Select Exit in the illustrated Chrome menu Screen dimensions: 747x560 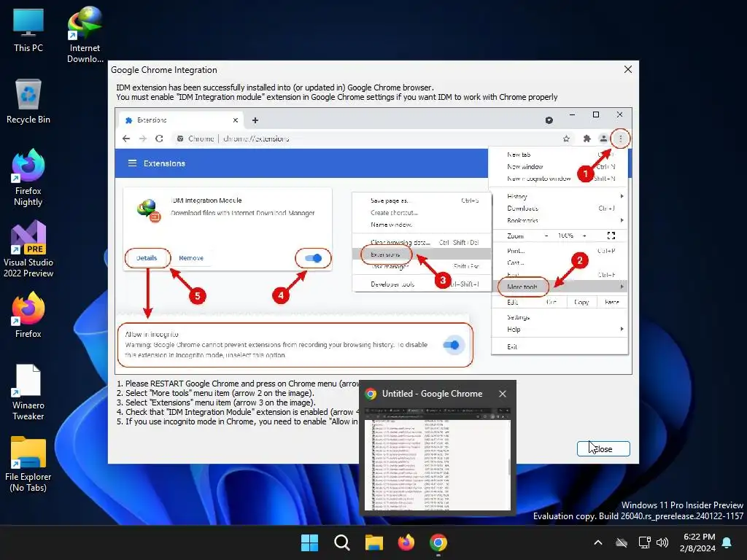point(560,346)
